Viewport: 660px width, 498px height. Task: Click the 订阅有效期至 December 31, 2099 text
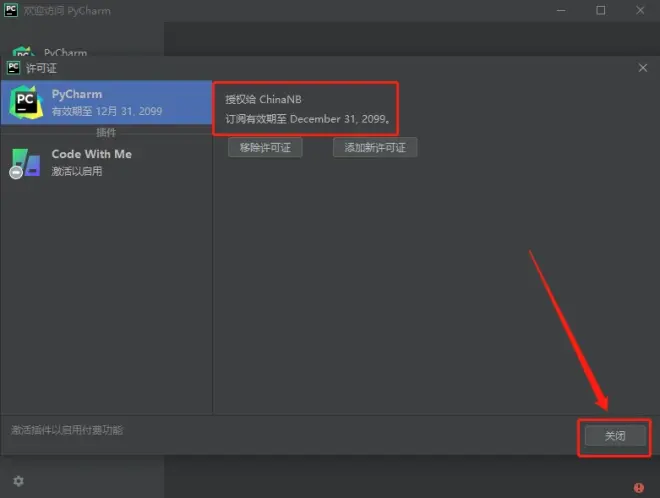pyautogui.click(x=307, y=119)
